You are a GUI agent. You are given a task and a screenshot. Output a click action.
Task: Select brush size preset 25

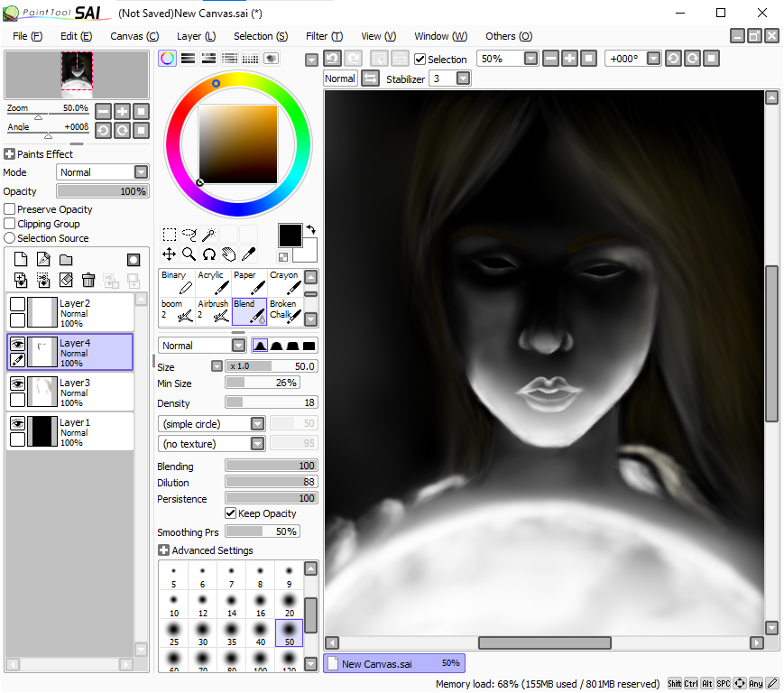pos(174,633)
